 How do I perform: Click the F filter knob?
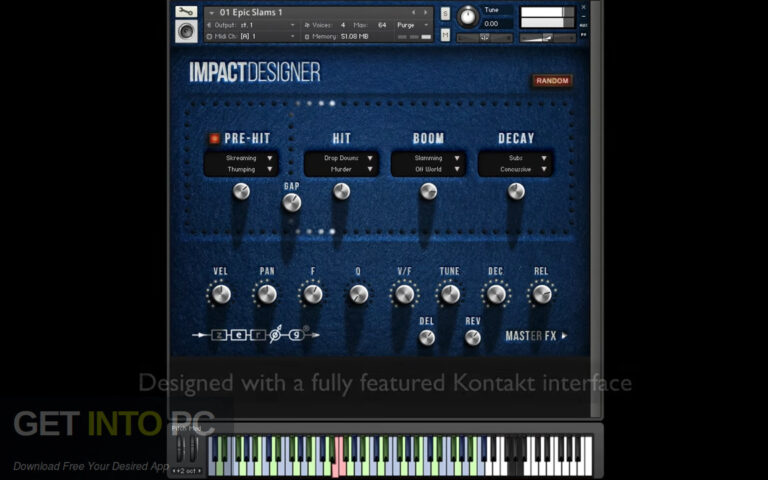[x=312, y=294]
